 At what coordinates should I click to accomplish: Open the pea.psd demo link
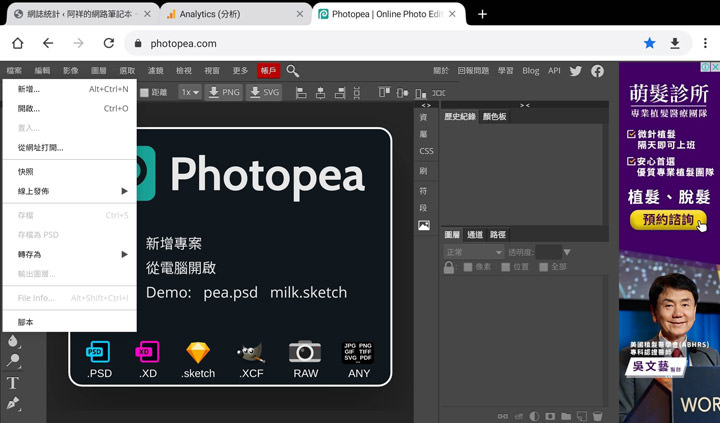231,293
